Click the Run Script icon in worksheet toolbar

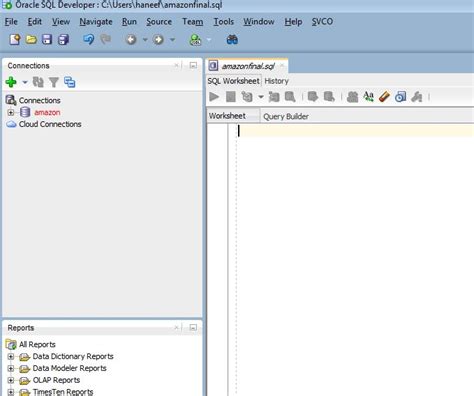pyautogui.click(x=231, y=97)
